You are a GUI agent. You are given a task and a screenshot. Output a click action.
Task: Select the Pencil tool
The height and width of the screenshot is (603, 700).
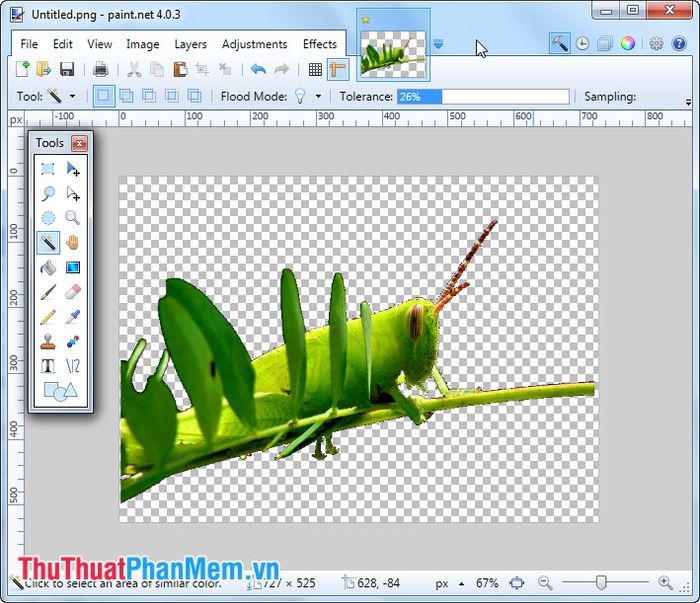(x=48, y=317)
